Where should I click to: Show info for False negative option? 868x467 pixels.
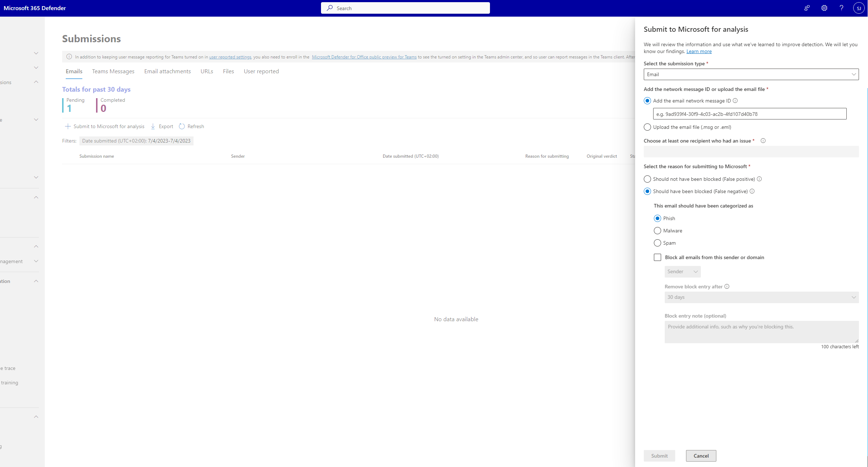pos(752,191)
